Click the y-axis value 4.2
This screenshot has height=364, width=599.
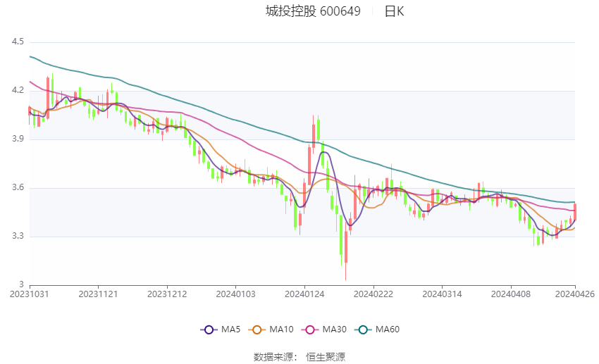click(18, 90)
